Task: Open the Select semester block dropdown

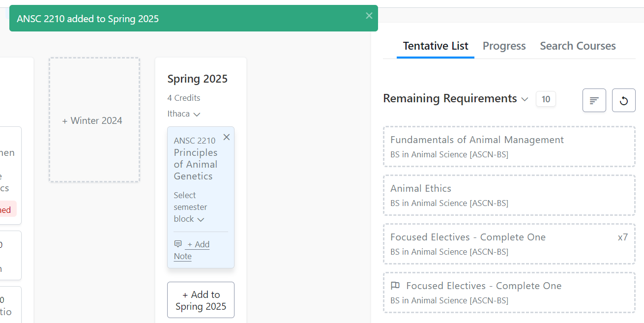Action: click(x=189, y=207)
